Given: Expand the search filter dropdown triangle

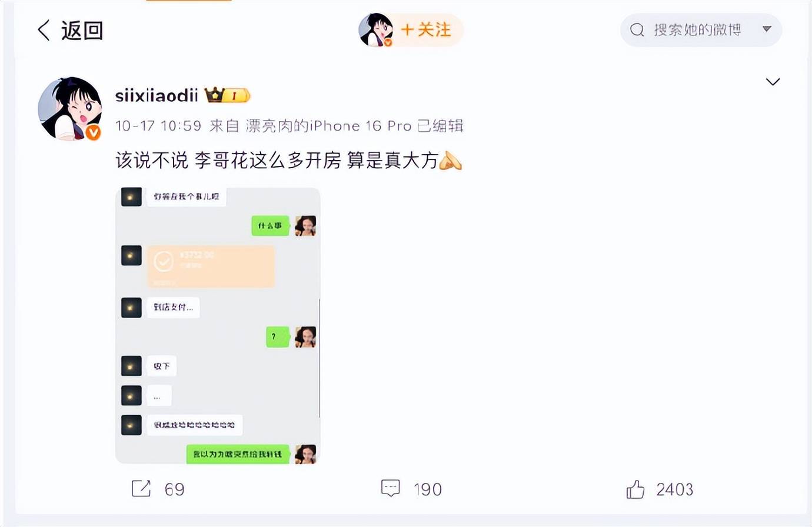Looking at the screenshot, I should click(x=767, y=29).
